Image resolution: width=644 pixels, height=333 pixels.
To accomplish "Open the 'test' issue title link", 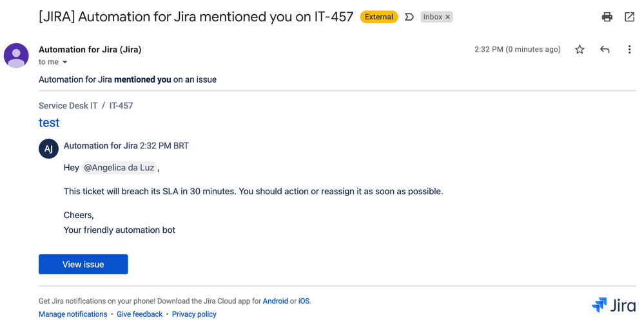I will tap(49, 123).
